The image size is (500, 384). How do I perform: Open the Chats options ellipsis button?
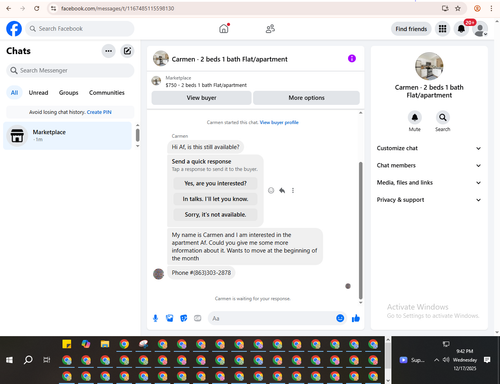pos(108,51)
